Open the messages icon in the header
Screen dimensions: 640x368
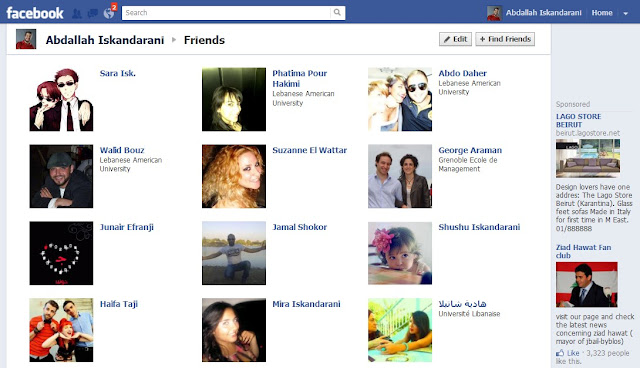93,13
